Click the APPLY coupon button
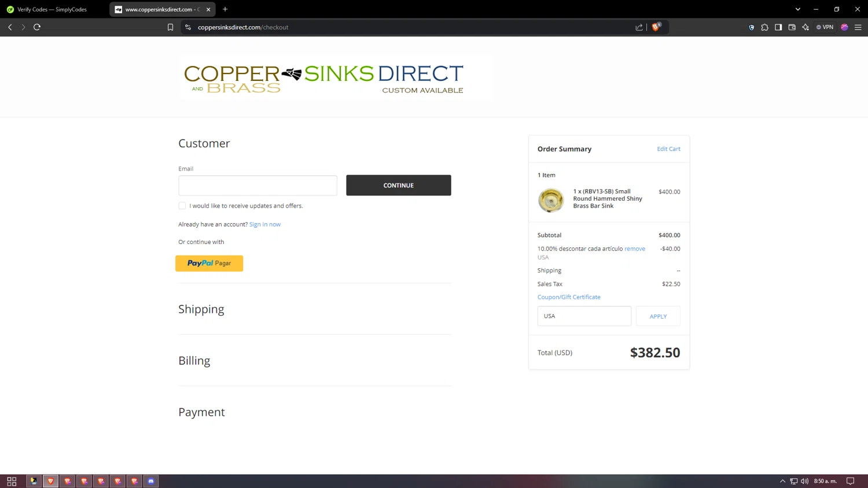The width and height of the screenshot is (868, 488). coord(658,316)
